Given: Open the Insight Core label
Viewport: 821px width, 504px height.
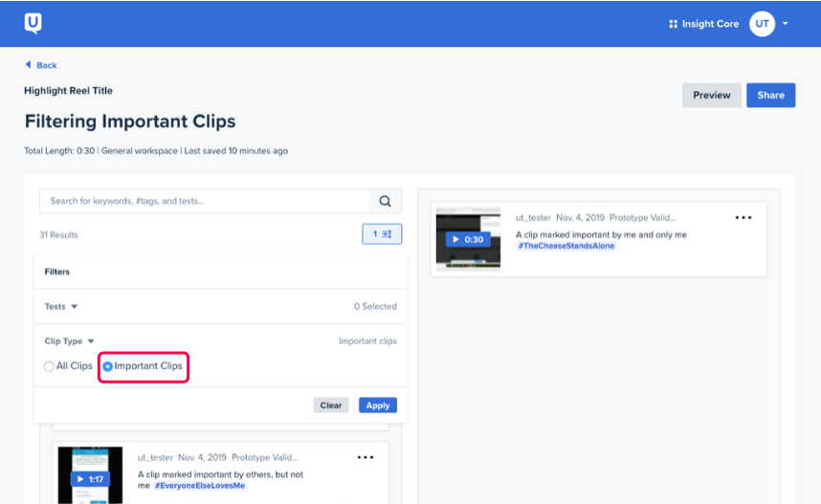Looking at the screenshot, I should (x=710, y=24).
